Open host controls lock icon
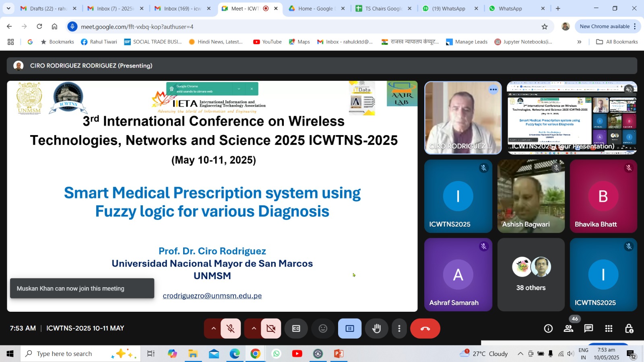Image resolution: width=644 pixels, height=362 pixels. [x=629, y=329]
